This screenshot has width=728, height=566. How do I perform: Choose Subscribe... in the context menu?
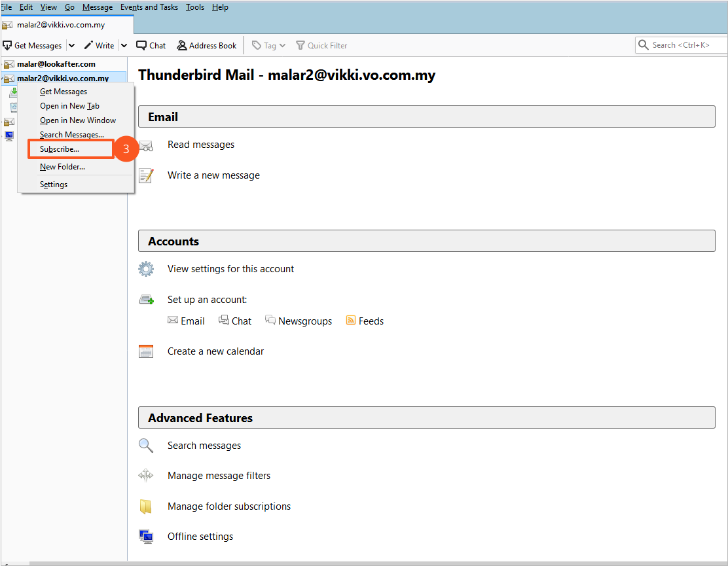tap(71, 149)
